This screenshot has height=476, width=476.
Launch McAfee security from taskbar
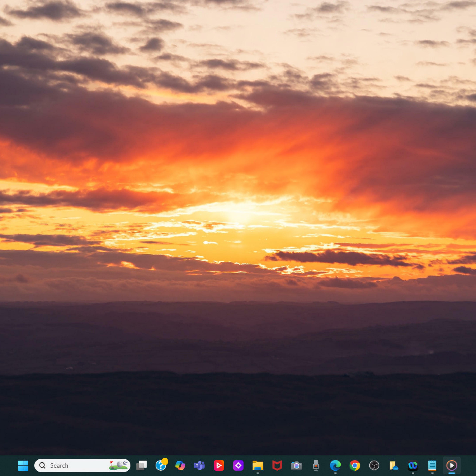(277, 465)
